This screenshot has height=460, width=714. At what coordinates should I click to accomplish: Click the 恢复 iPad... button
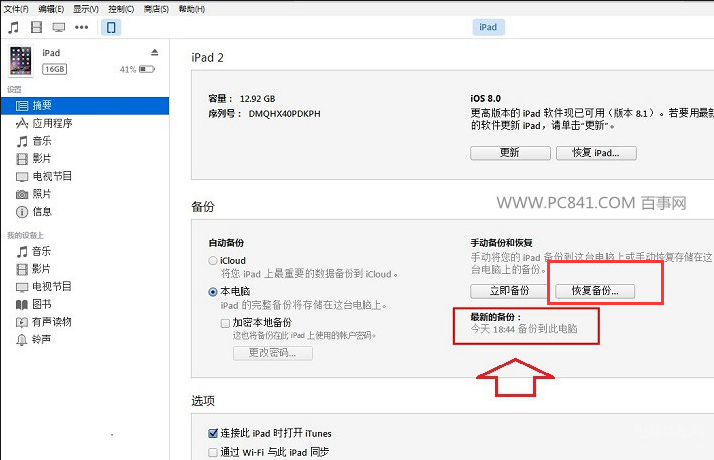tap(596, 153)
